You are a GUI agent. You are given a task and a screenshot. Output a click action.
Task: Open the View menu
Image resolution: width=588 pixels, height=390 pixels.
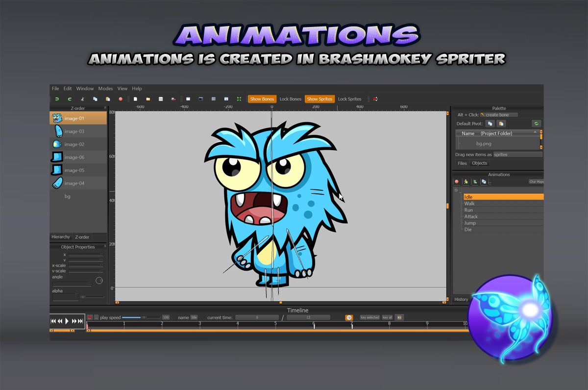(122, 89)
